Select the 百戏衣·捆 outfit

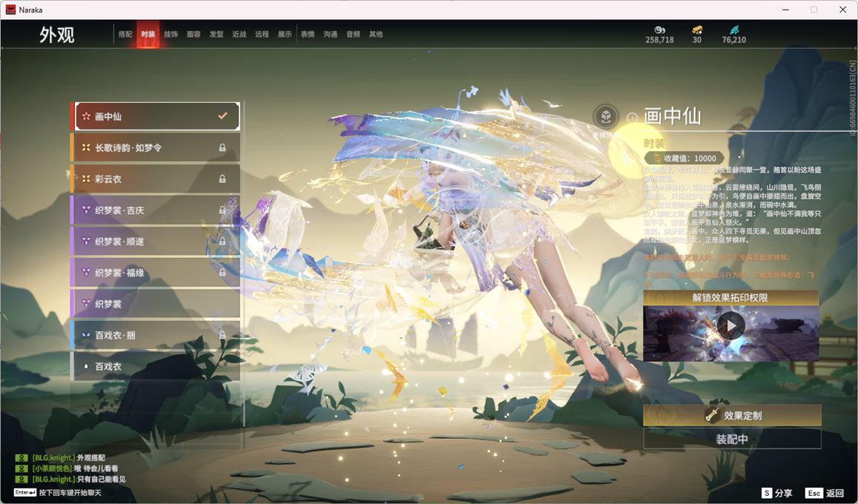click(156, 335)
